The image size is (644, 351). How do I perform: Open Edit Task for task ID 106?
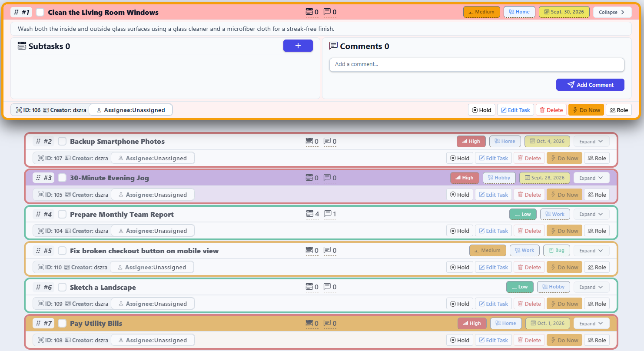[515, 110]
